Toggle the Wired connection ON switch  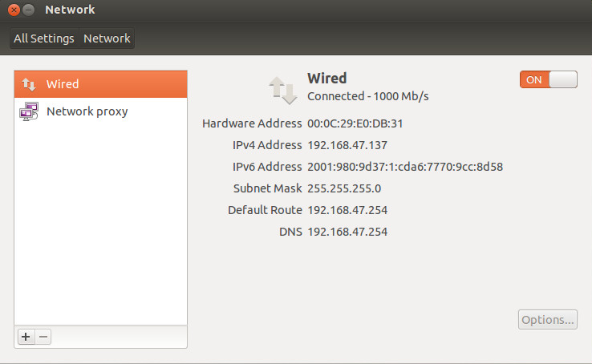pyautogui.click(x=548, y=79)
